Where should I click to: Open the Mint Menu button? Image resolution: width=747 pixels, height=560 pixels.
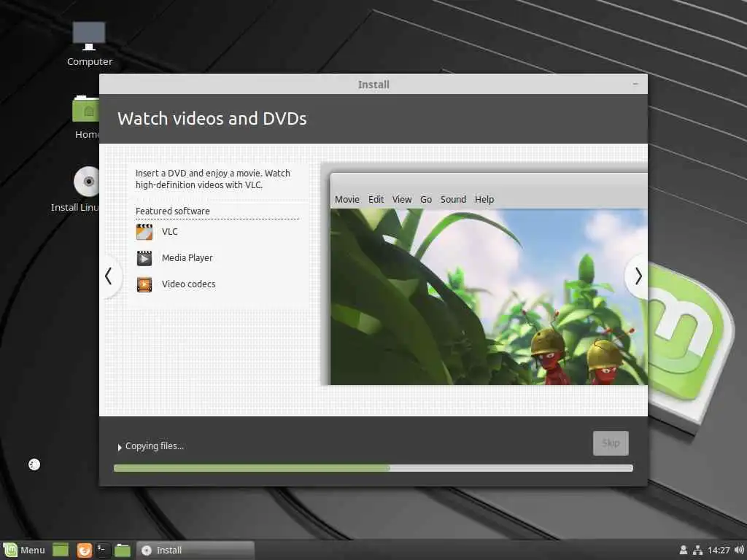tap(24, 550)
